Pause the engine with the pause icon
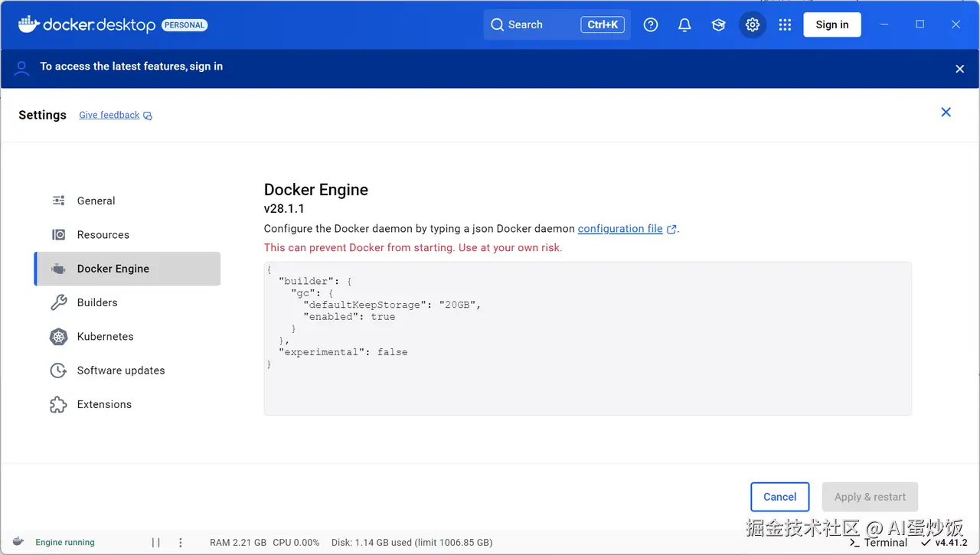The height and width of the screenshot is (555, 980). click(156, 543)
